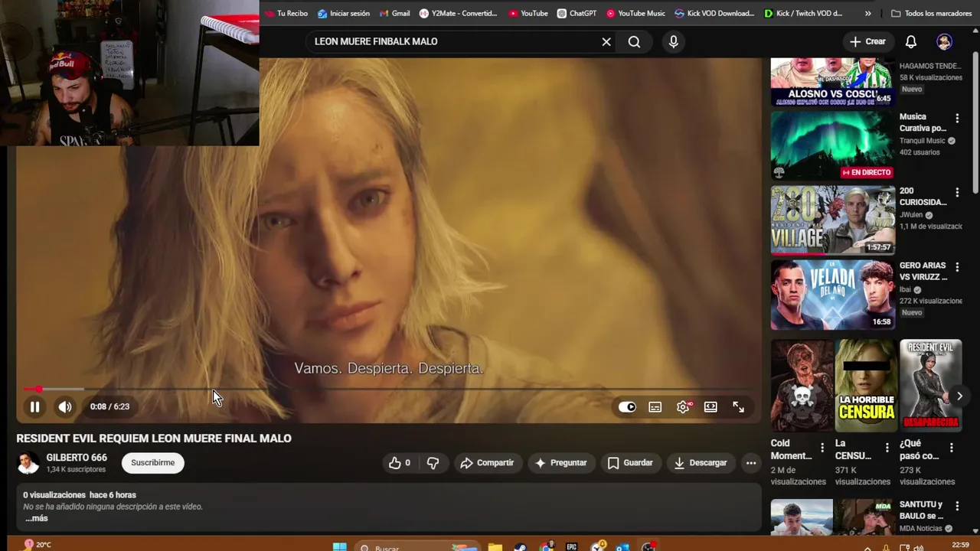This screenshot has width=980, height=551.
Task: Open more actions ellipsis below video
Action: pos(751,462)
